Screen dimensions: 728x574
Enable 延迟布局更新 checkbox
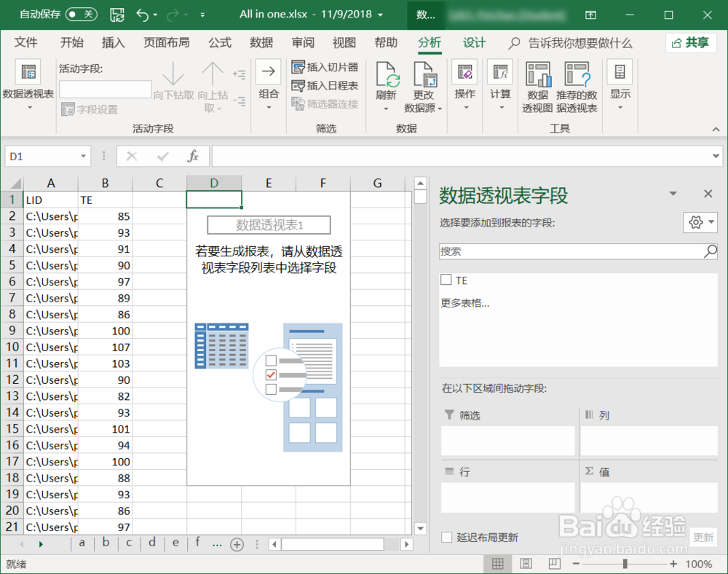coord(448,537)
